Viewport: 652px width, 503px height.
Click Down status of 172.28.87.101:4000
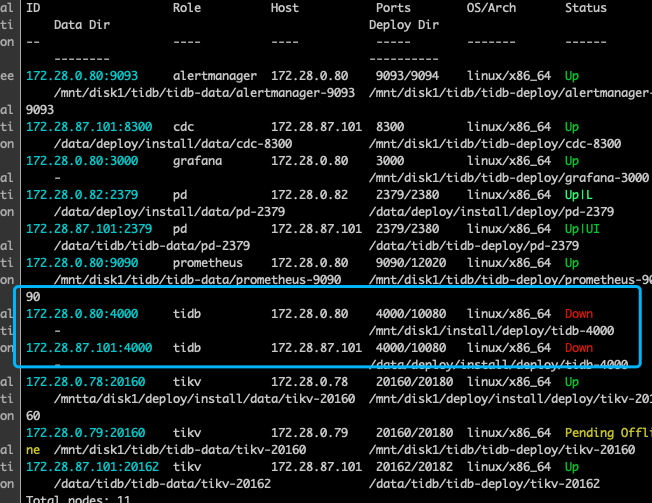coord(579,348)
